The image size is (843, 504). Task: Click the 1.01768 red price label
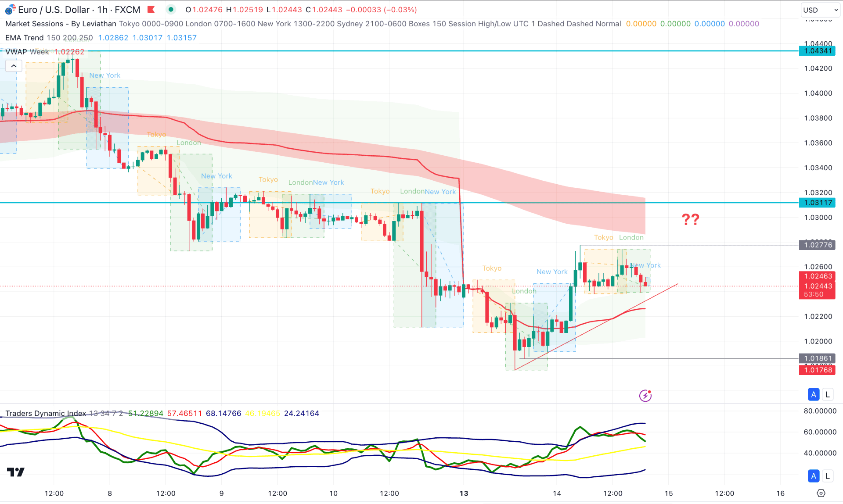coord(817,370)
